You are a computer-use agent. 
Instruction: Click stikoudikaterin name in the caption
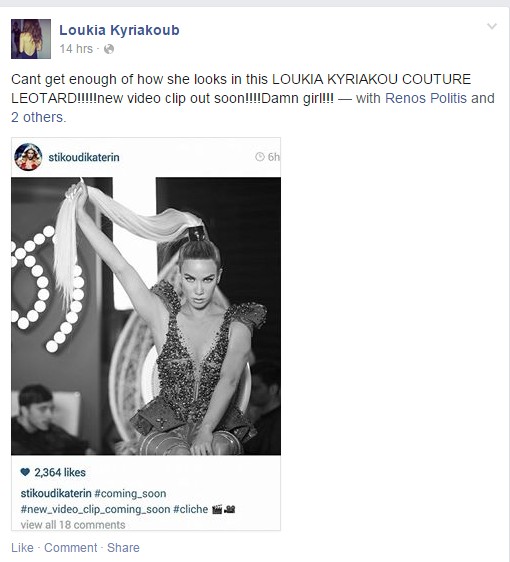(56, 494)
